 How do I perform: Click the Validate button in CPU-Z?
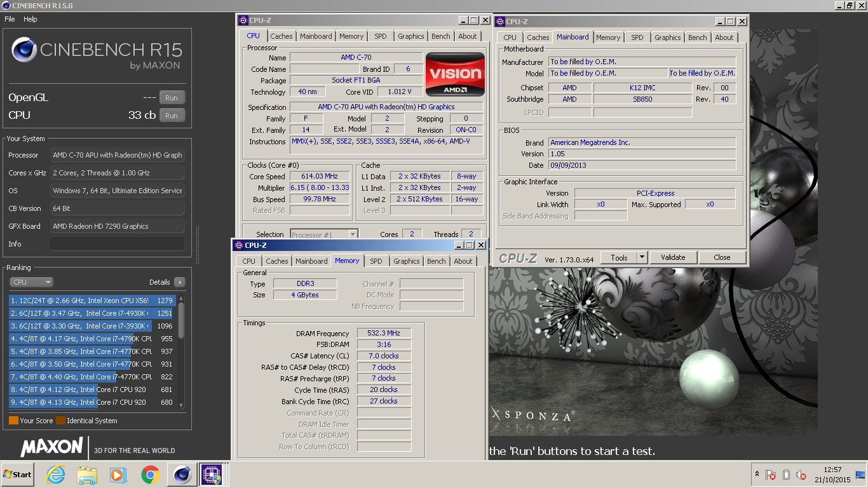click(673, 257)
